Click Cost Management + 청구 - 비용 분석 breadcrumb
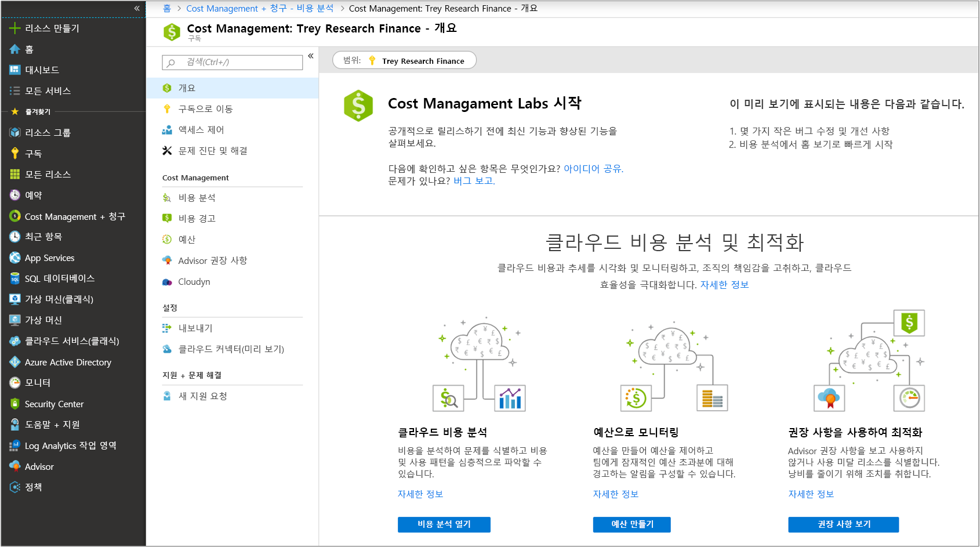 (x=260, y=8)
